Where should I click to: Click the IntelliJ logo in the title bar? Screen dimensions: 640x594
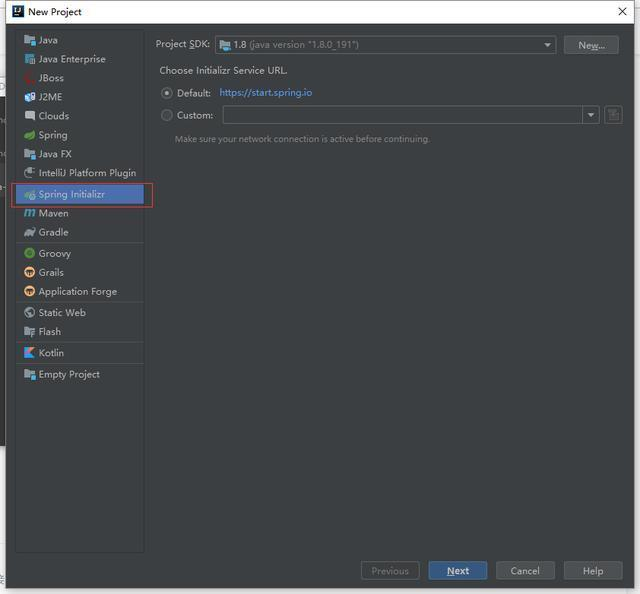[18, 11]
